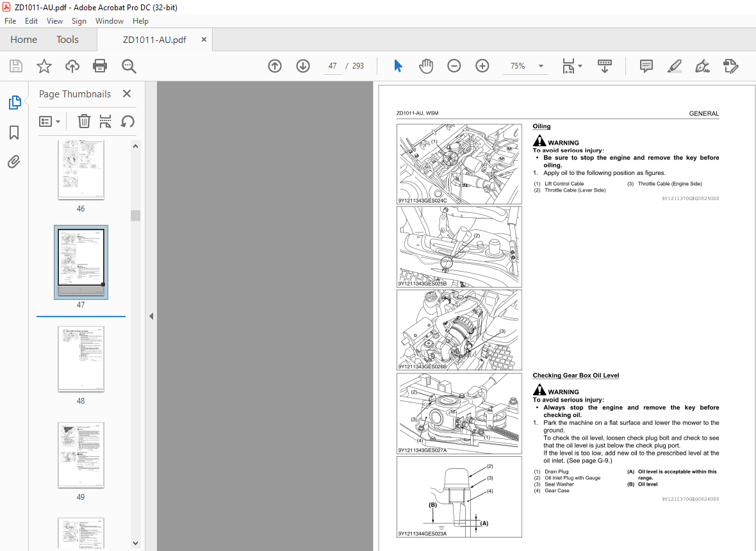Go to next page arrow

pos(303,66)
